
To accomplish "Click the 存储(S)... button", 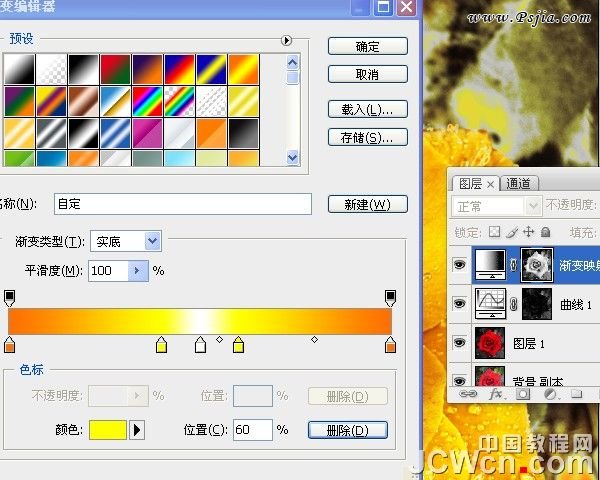I will coord(367,137).
